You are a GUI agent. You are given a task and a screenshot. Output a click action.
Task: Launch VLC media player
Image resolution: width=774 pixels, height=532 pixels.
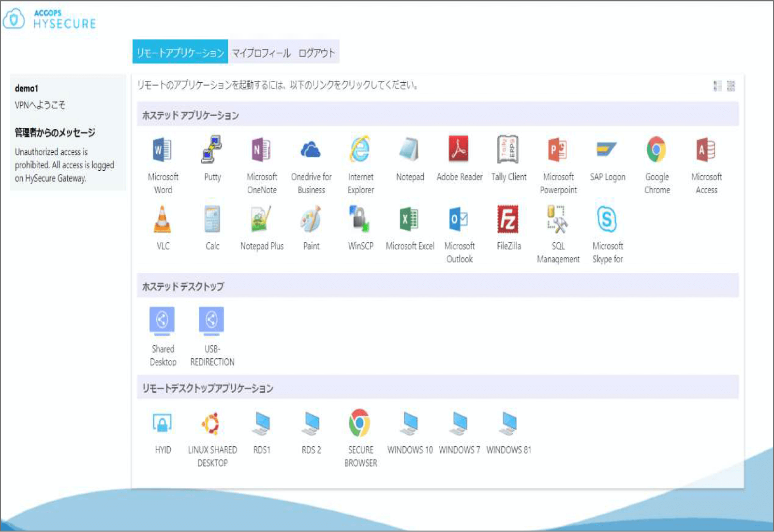[x=163, y=219]
